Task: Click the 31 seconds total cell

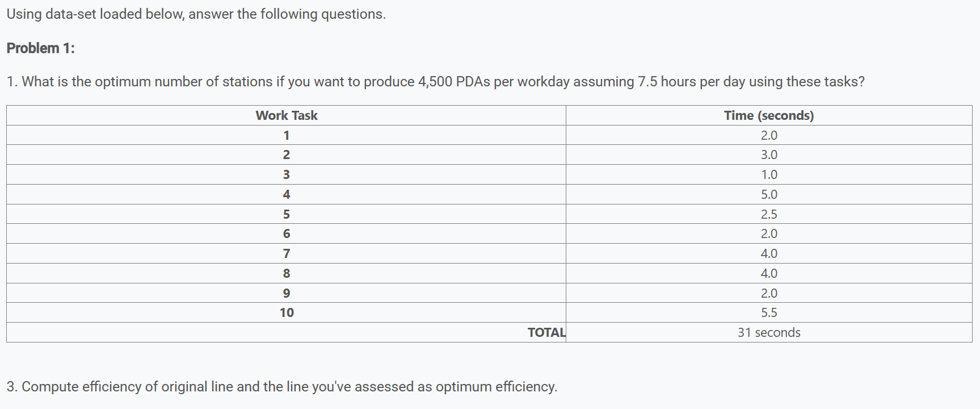Action: pos(769,332)
